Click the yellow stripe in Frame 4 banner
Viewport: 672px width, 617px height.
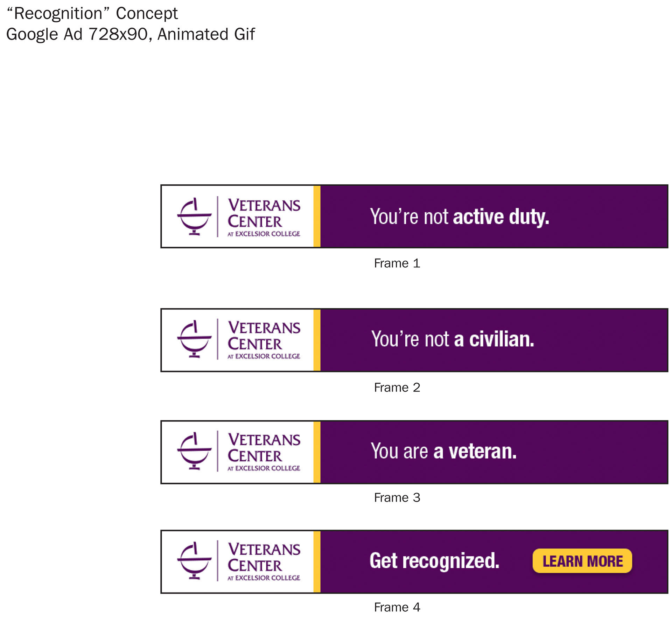pyautogui.click(x=317, y=561)
